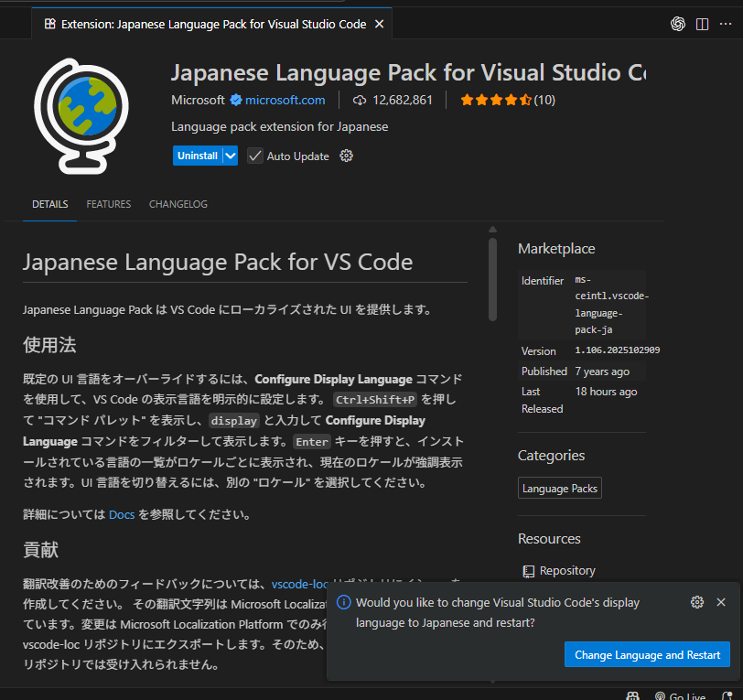The width and height of the screenshot is (743, 700).
Task: Open the More Actions ellipsis menu
Action: click(727, 24)
